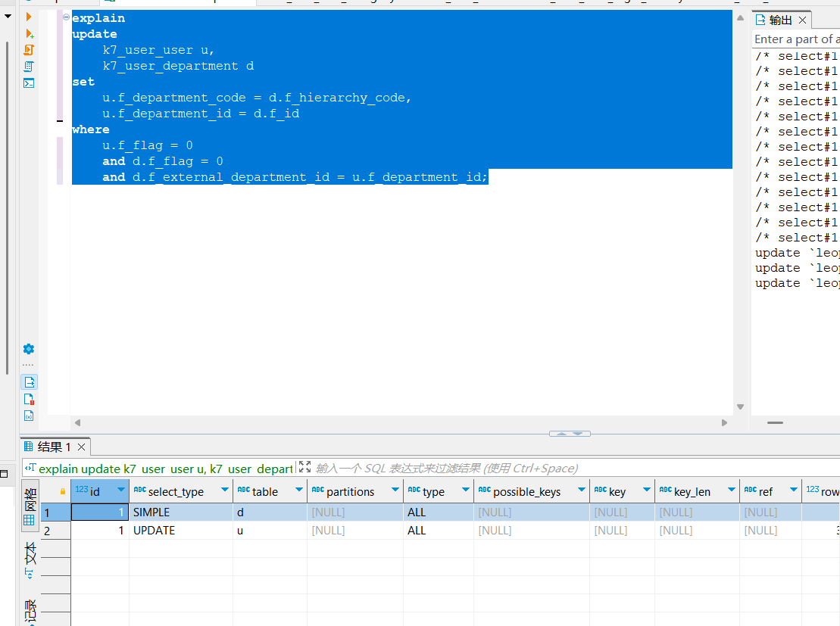Close the 输出 output tab
840x626 pixels.
coord(802,20)
